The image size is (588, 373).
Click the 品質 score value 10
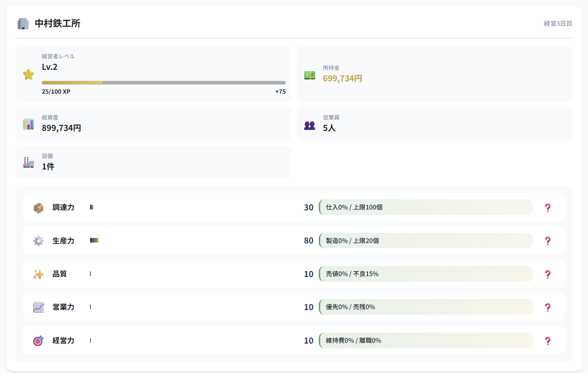point(309,274)
